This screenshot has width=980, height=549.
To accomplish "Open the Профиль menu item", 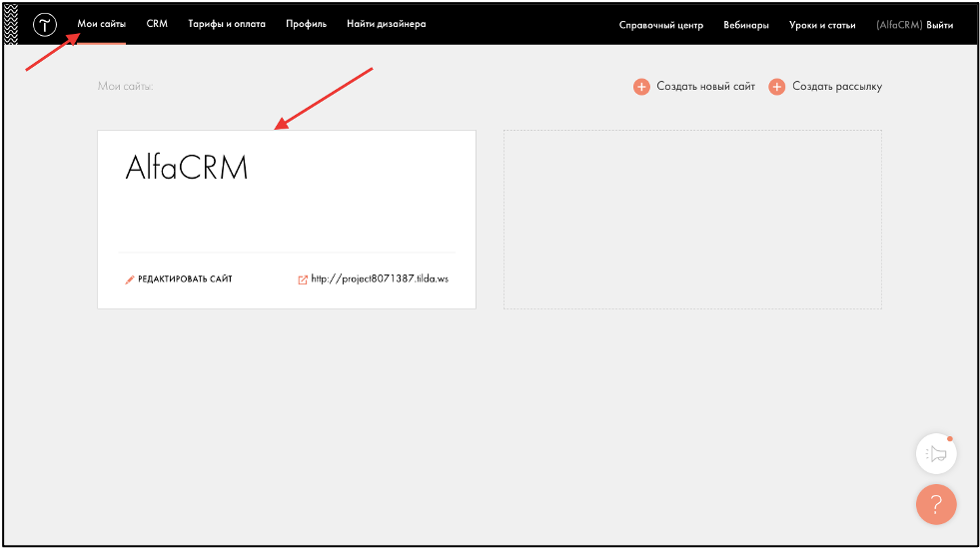I will point(307,24).
